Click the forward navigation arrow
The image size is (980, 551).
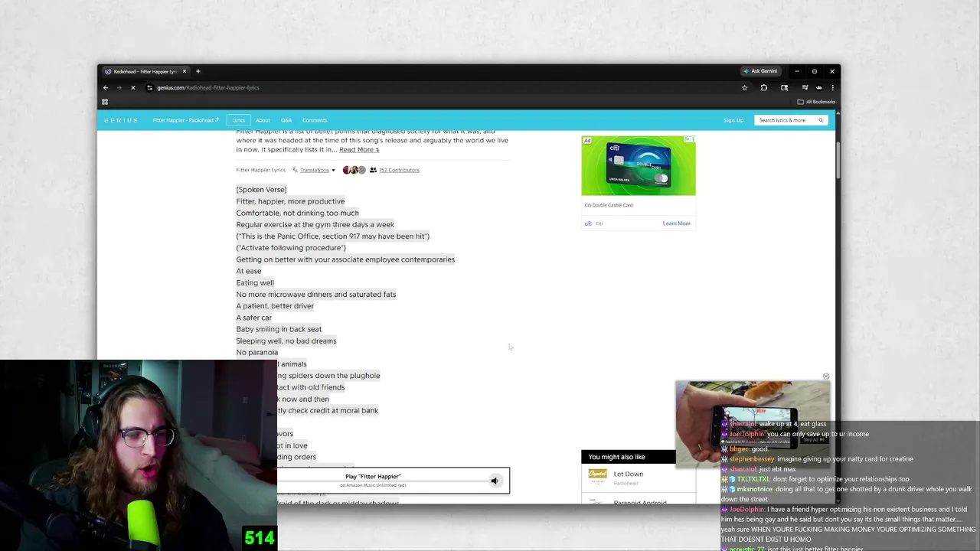point(119,87)
